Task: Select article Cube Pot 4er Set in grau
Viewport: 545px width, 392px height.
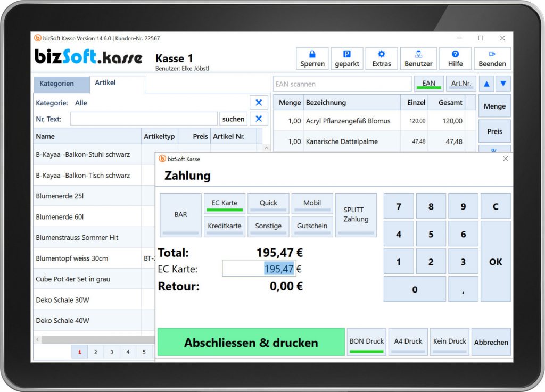Action: point(95,279)
